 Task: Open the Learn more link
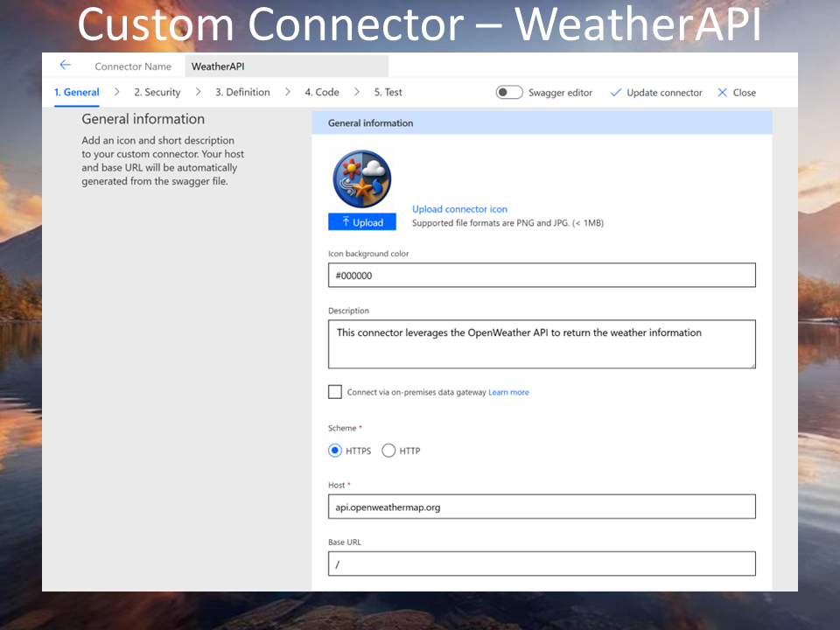(x=508, y=392)
